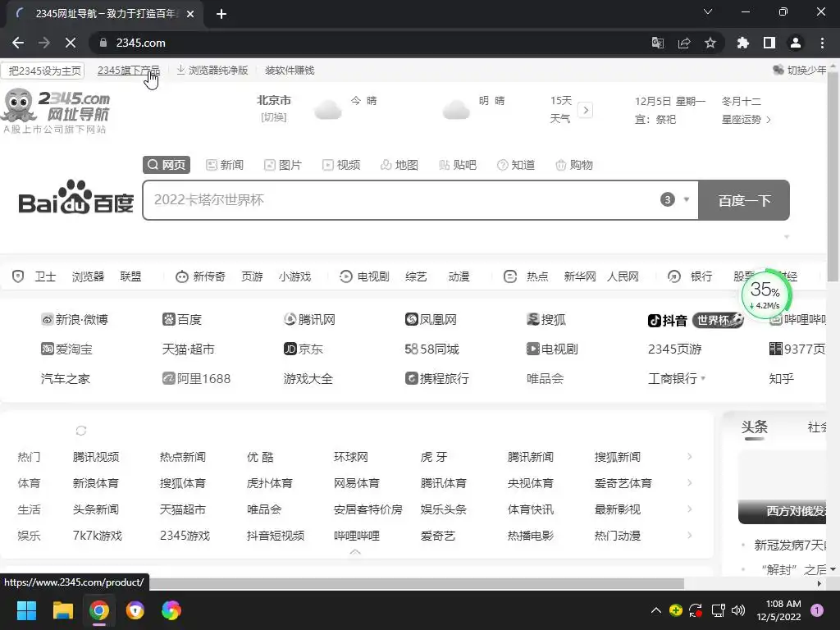Open a new browser tab

[x=221, y=14]
